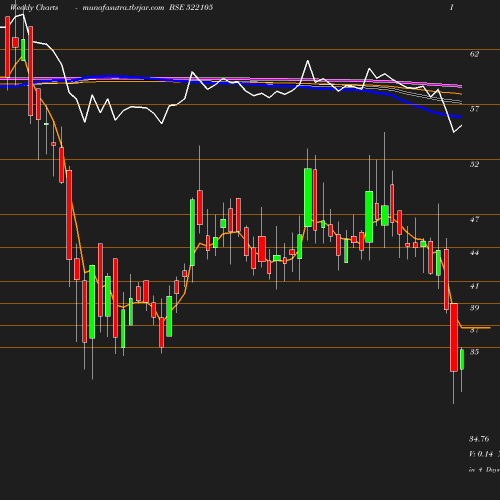Click the price axis label 52

[x=474, y=164]
